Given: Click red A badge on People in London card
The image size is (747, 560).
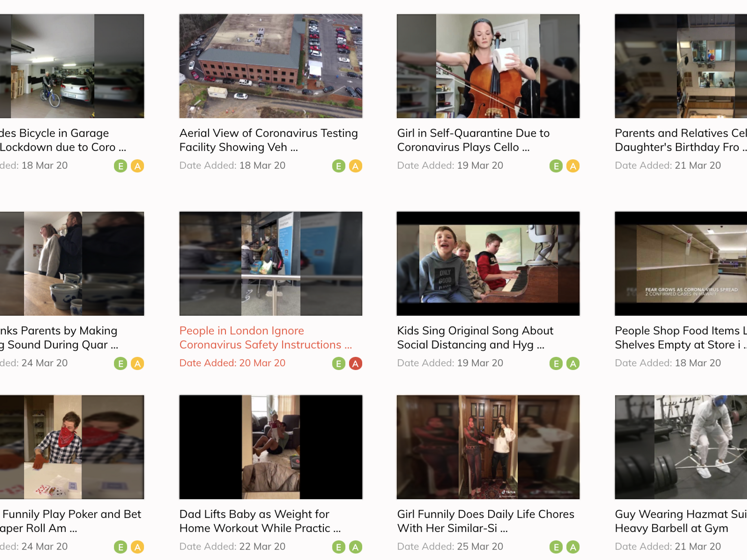Looking at the screenshot, I should pyautogui.click(x=356, y=363).
